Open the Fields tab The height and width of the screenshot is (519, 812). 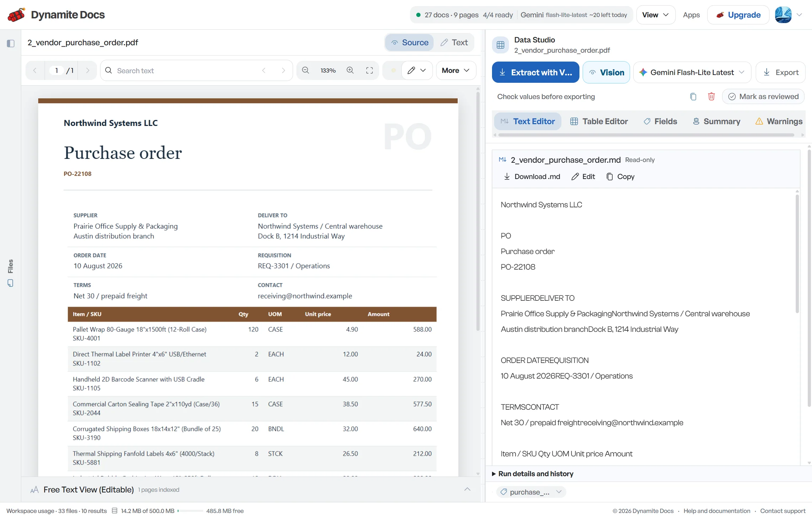pos(661,121)
